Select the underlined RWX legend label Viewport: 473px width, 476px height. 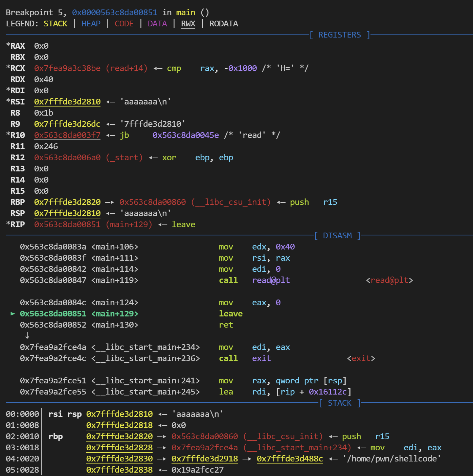pyautogui.click(x=188, y=24)
